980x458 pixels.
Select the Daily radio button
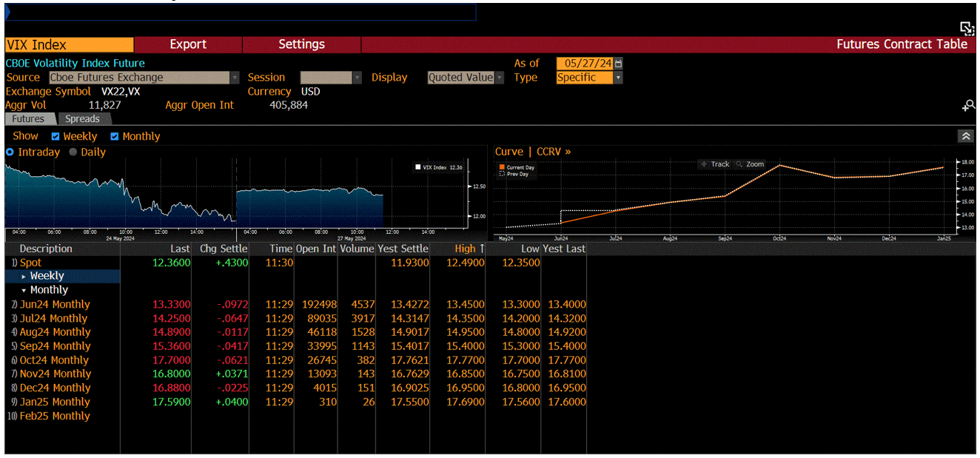tap(72, 152)
